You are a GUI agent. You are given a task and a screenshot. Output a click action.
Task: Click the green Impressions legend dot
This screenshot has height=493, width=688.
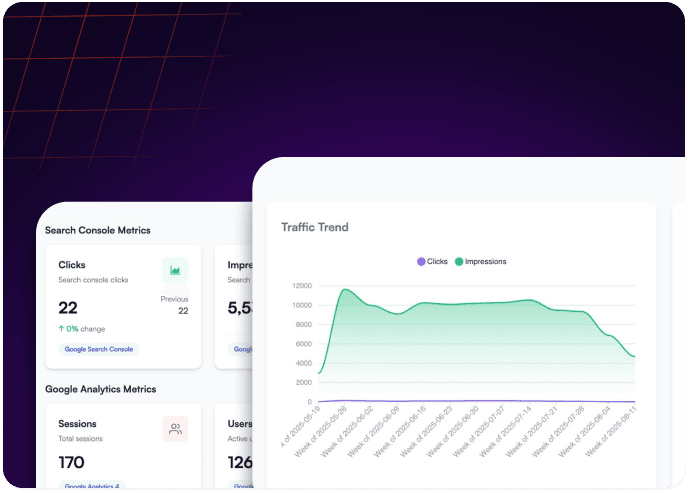[x=459, y=262]
